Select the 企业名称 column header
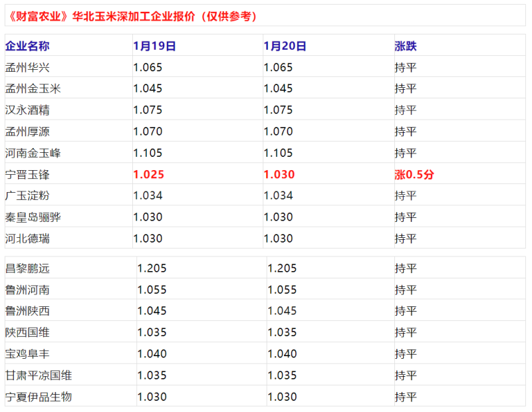This screenshot has width=532, height=412. [27, 46]
